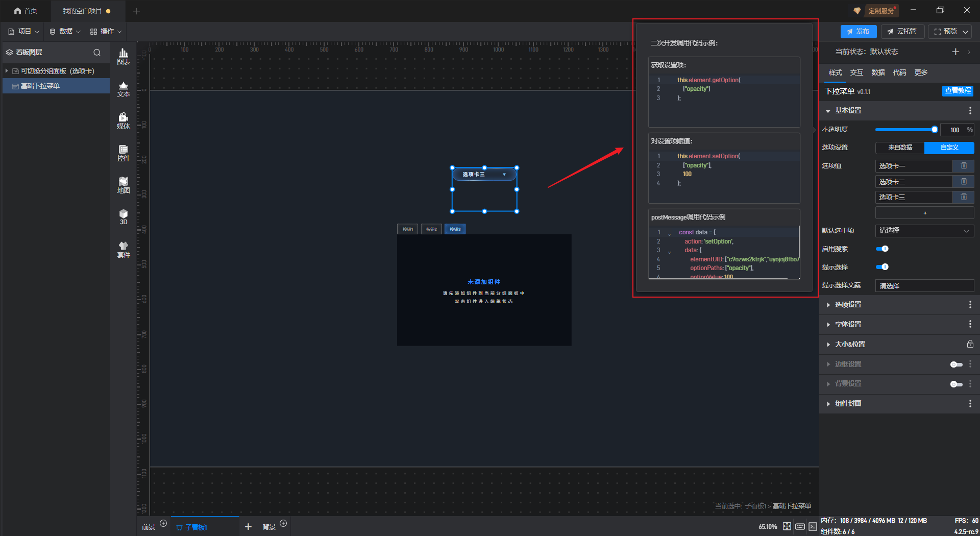This screenshot has width=980, height=536.
Task: Switch to the 交互 tab
Action: 856,72
